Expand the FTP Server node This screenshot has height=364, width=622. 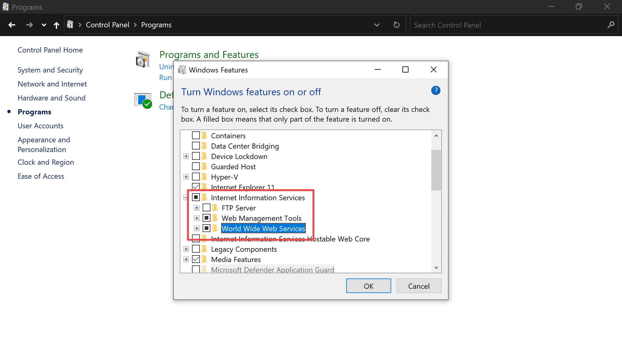(197, 208)
